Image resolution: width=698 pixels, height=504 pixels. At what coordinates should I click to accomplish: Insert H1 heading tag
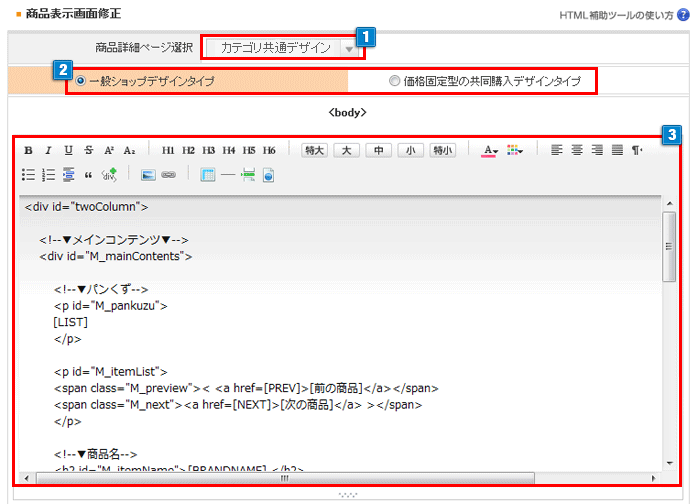(168, 150)
